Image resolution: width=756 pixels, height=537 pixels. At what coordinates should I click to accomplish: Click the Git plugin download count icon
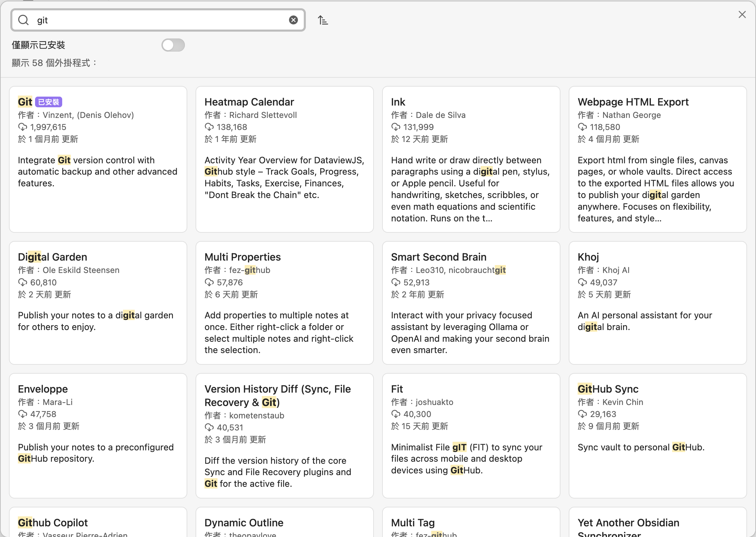23,127
